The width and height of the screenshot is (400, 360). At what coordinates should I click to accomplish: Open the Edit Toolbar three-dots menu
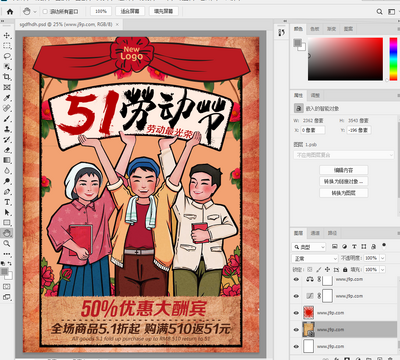pos(7,254)
